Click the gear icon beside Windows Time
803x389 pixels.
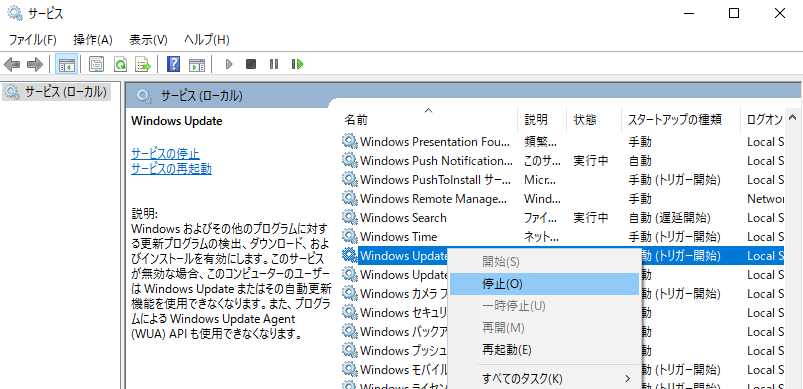349,236
